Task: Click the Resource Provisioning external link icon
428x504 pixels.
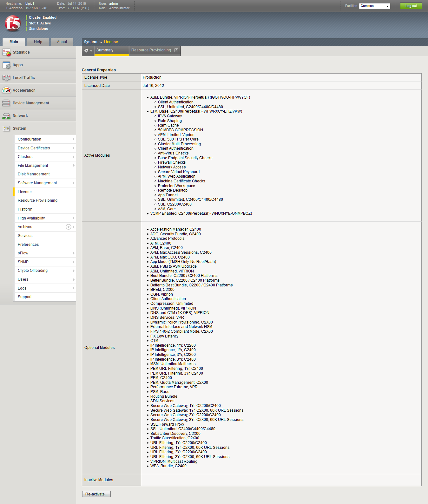Action: 176,50
